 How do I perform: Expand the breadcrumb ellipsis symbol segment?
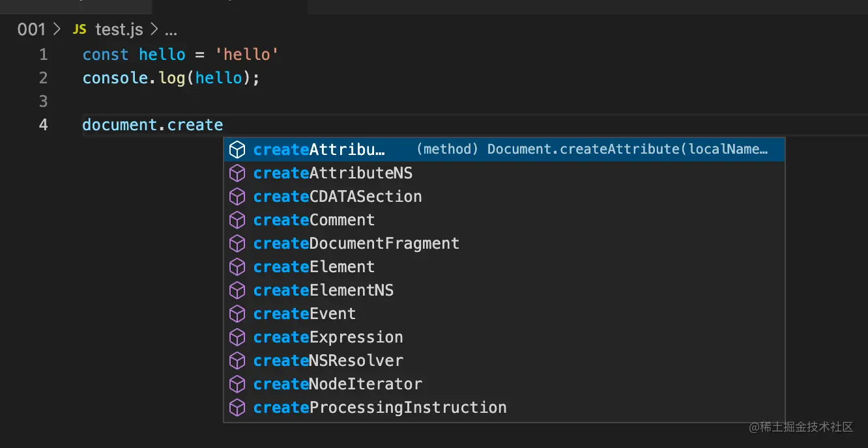[171, 30]
